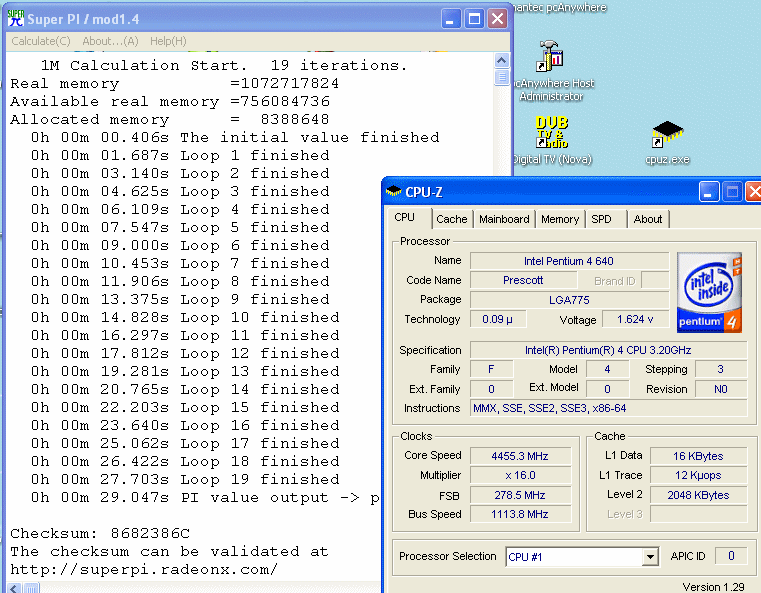Click the Super PI vertical scrollbar up arrow
Image resolution: width=761 pixels, height=593 pixels.
coord(501,60)
